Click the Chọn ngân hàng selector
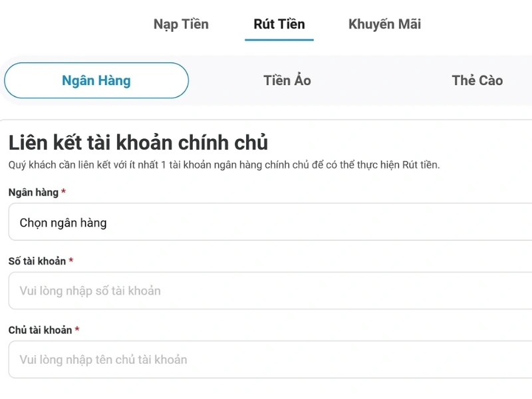 click(x=266, y=221)
